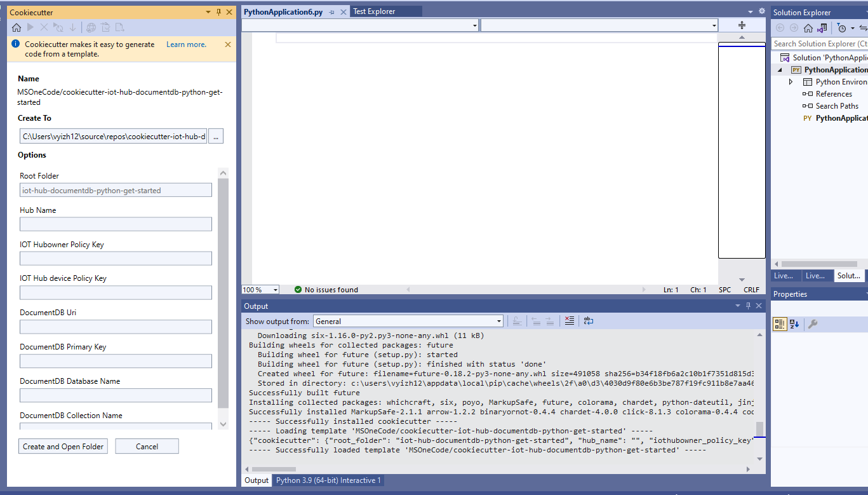
Task: Select the globe icon in Cookiecutter toolbar
Action: pos(91,27)
